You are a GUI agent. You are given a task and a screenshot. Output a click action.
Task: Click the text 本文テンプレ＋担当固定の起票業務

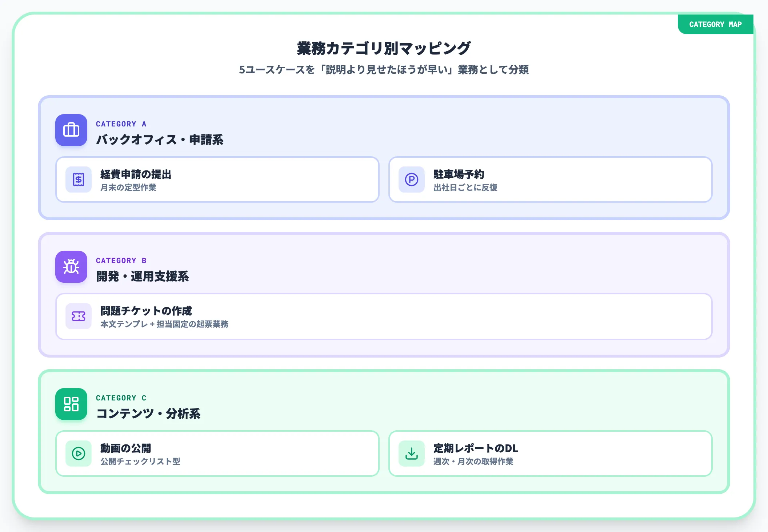[x=164, y=324]
